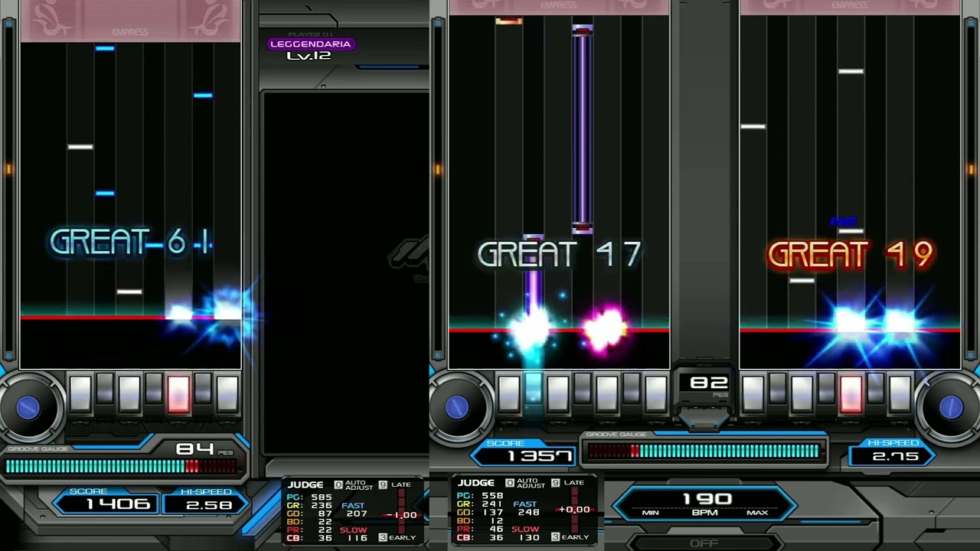Click the hi-speed value 2.58
Viewport: 980px width, 551px height.
pyautogui.click(x=209, y=504)
